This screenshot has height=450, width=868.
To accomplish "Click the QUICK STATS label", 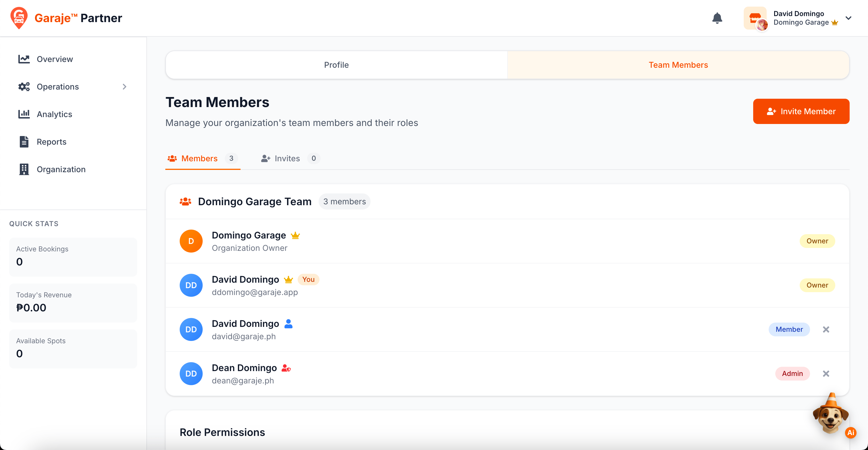I will (34, 224).
